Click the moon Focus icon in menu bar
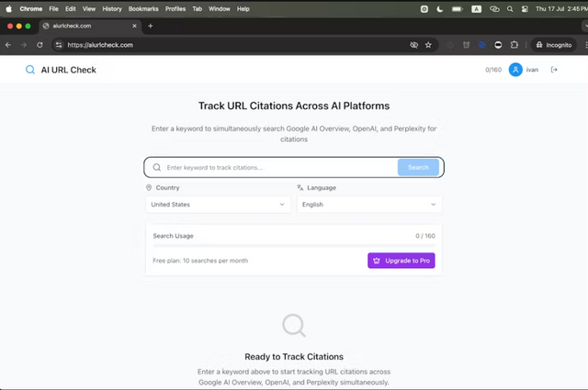The image size is (588, 390). coord(440,8)
